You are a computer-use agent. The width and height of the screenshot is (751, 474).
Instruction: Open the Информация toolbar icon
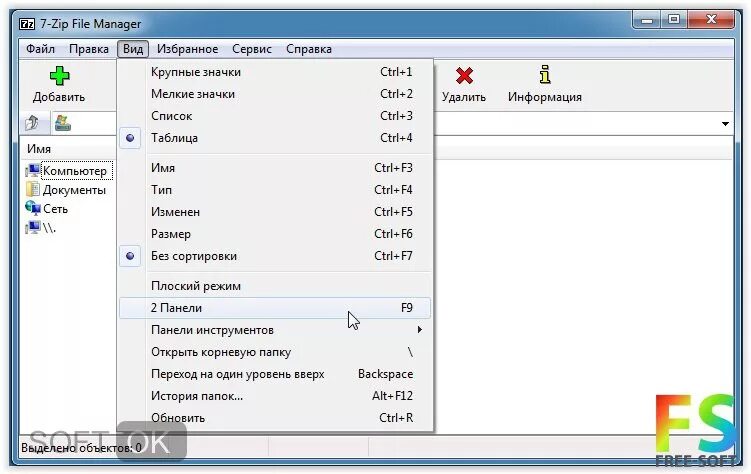[545, 75]
